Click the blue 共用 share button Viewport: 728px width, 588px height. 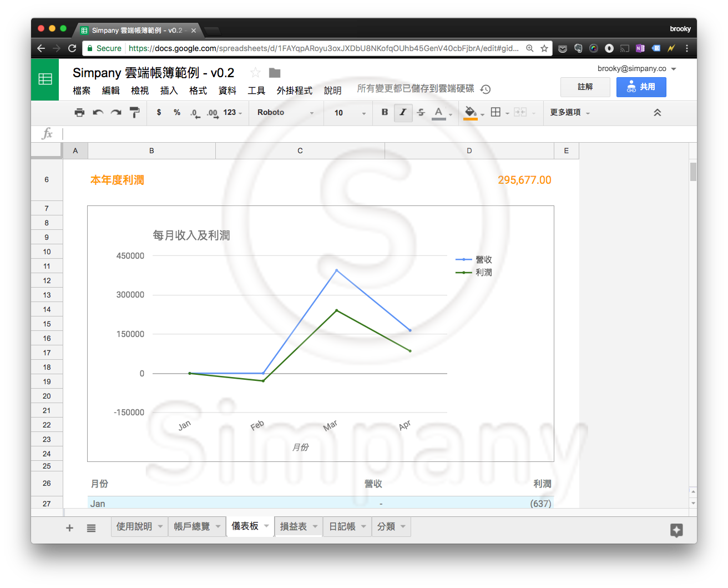(641, 87)
